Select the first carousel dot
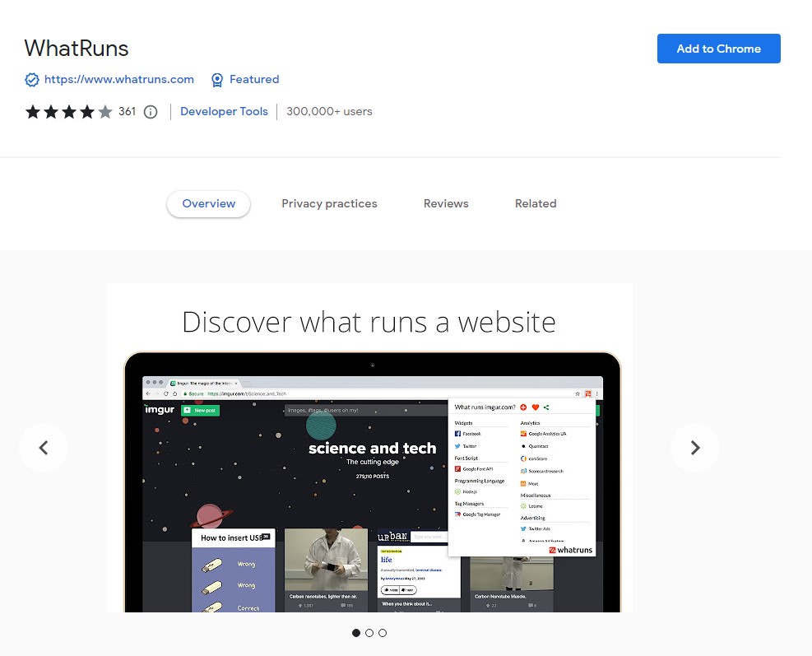The image size is (812, 656). [x=355, y=633]
